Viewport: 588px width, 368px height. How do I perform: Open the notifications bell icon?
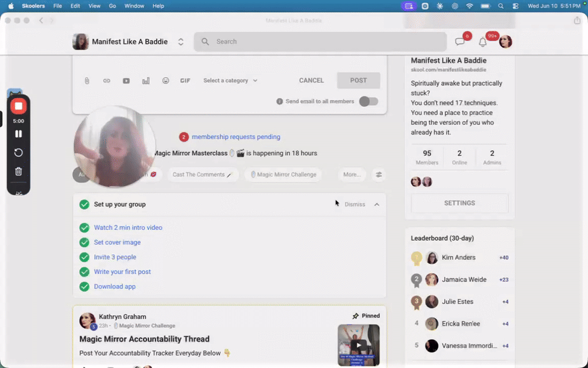click(x=482, y=42)
